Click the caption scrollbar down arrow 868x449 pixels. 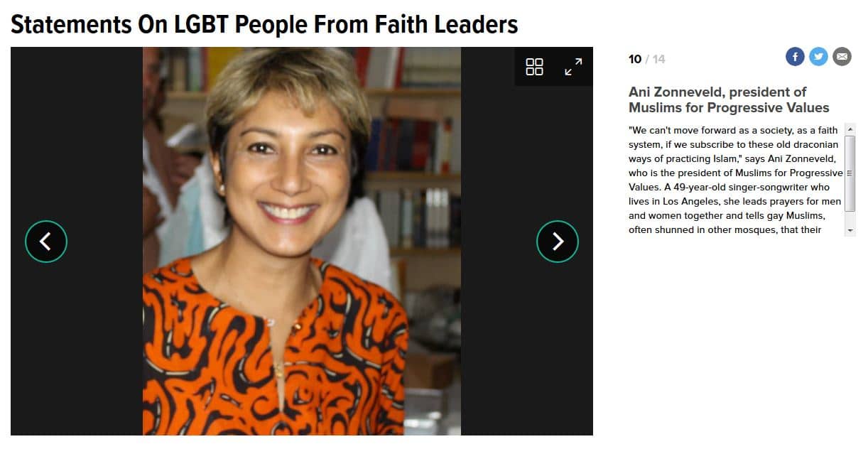pyautogui.click(x=850, y=231)
